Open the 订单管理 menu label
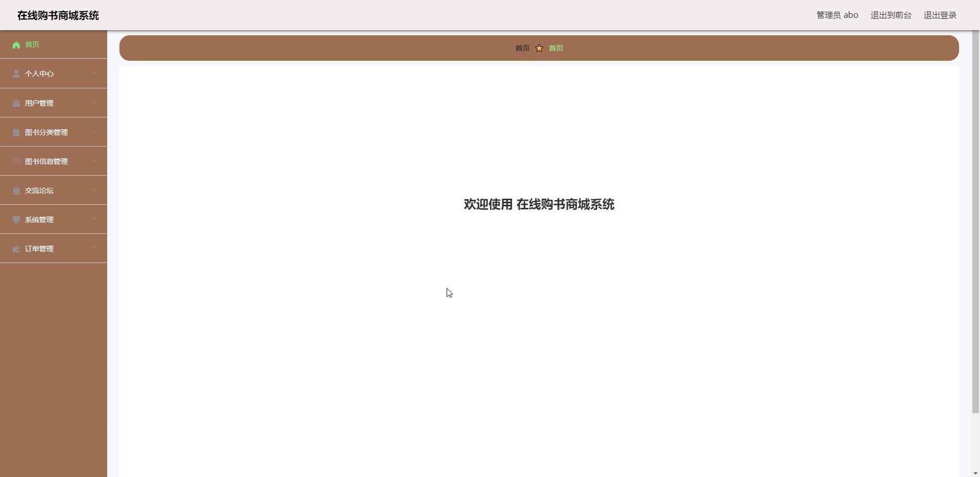 [x=39, y=249]
